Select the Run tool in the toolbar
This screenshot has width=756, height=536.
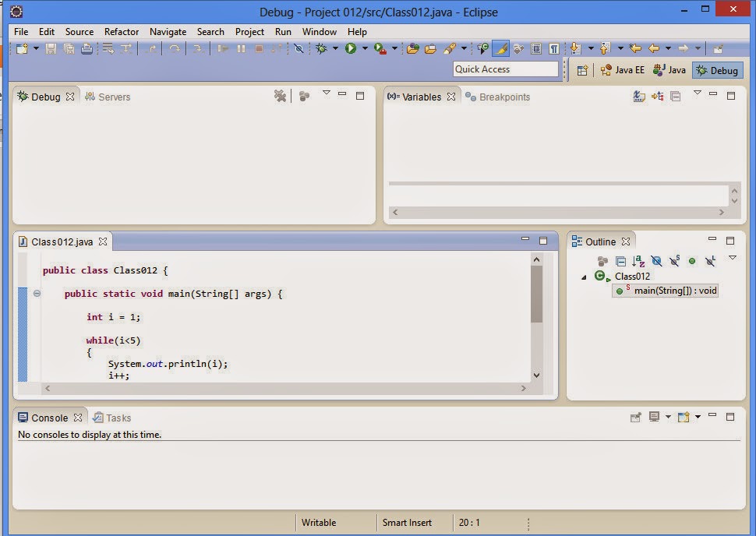(352, 48)
